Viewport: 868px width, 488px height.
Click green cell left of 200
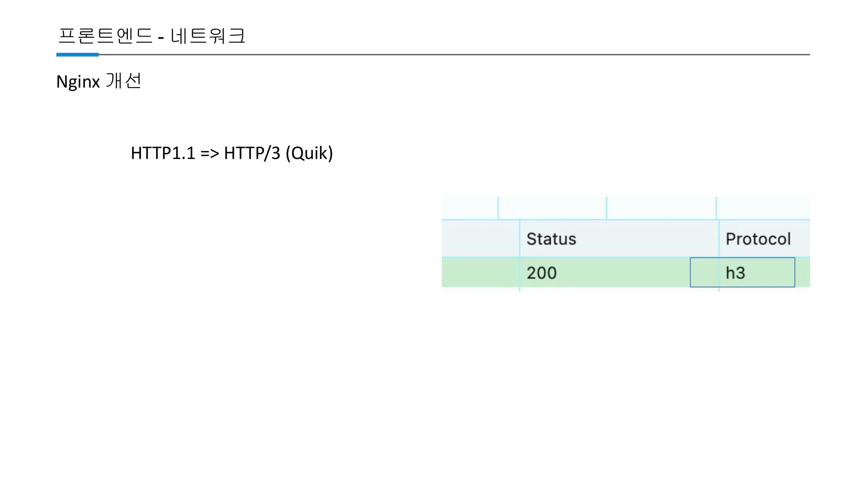(x=480, y=272)
